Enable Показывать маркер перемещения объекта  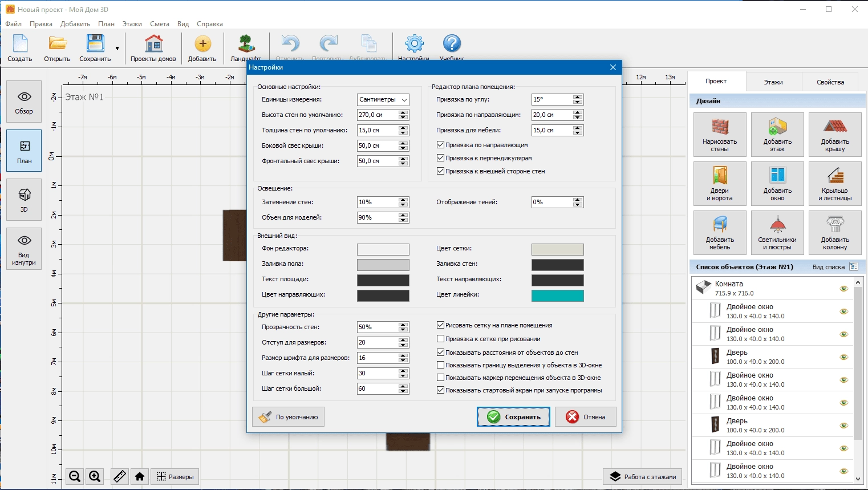click(440, 378)
